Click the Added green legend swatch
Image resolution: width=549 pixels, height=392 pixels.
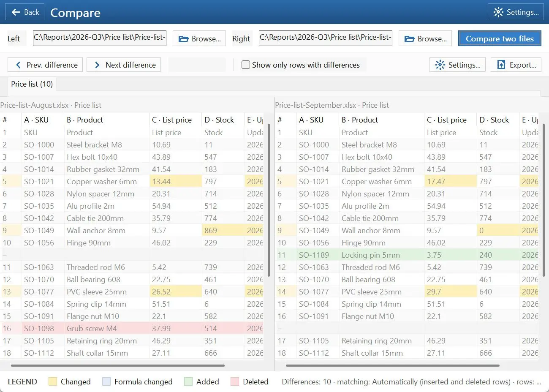tap(188, 381)
